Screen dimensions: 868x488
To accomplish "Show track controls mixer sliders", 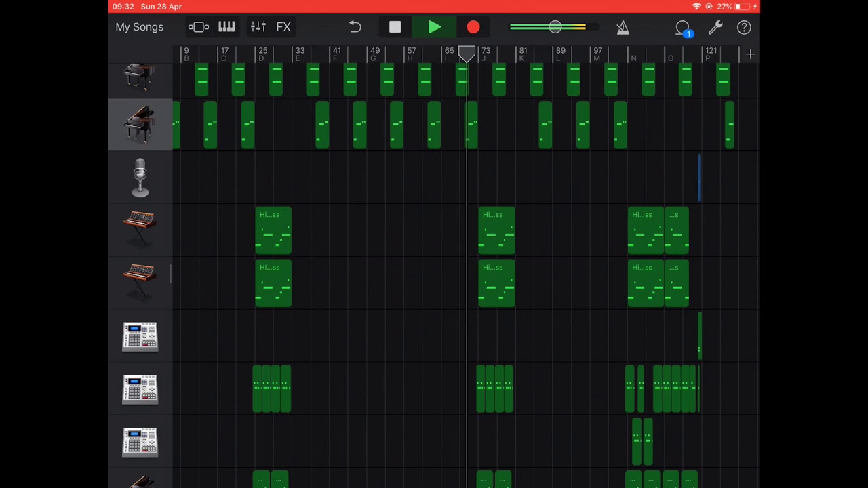I will [258, 27].
